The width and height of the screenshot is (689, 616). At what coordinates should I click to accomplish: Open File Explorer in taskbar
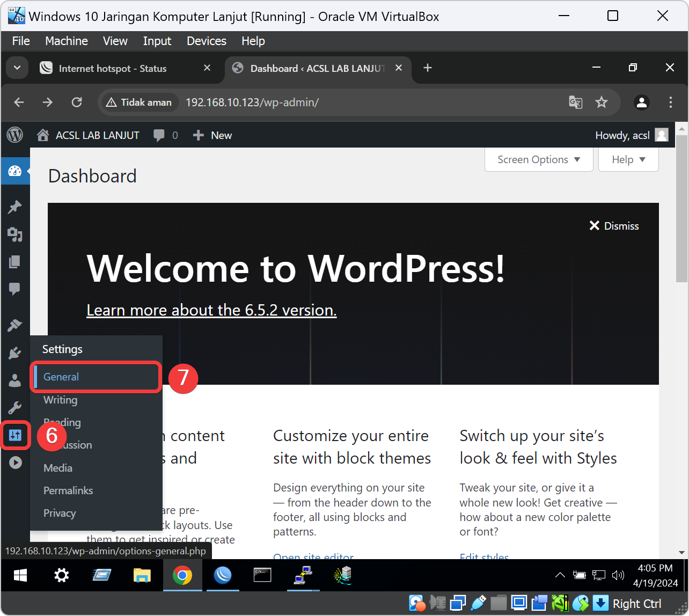(142, 576)
